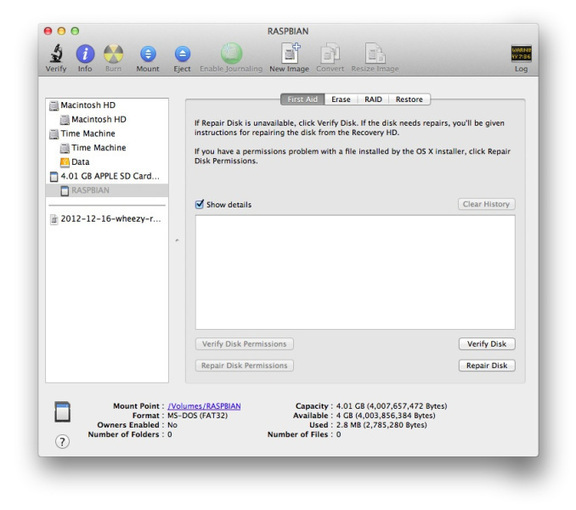
Task: Switch to the Erase tab
Action: pyautogui.click(x=341, y=100)
